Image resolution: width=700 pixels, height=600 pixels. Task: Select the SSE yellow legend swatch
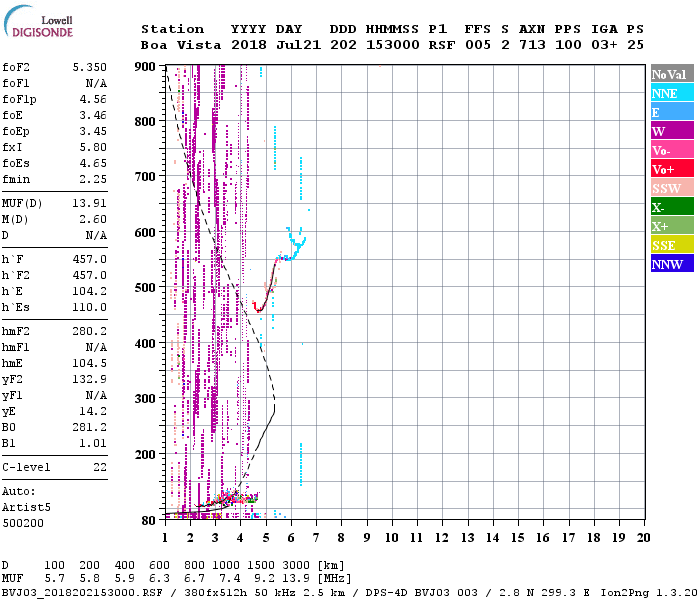[672, 245]
